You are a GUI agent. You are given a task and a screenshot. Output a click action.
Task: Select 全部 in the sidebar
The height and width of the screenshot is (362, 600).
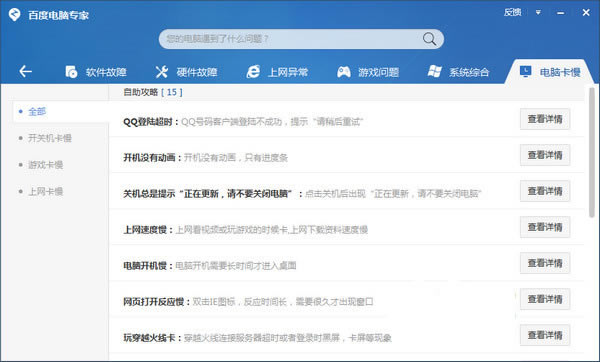click(60, 112)
